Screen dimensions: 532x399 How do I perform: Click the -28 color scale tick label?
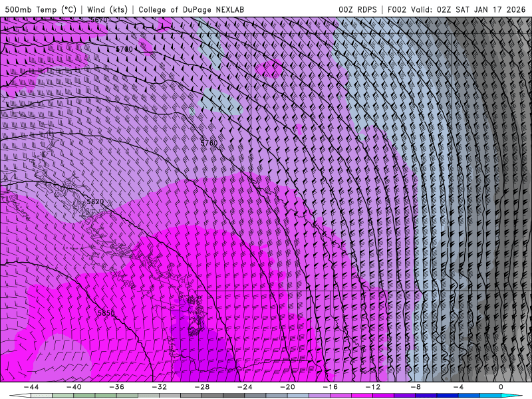point(202,387)
